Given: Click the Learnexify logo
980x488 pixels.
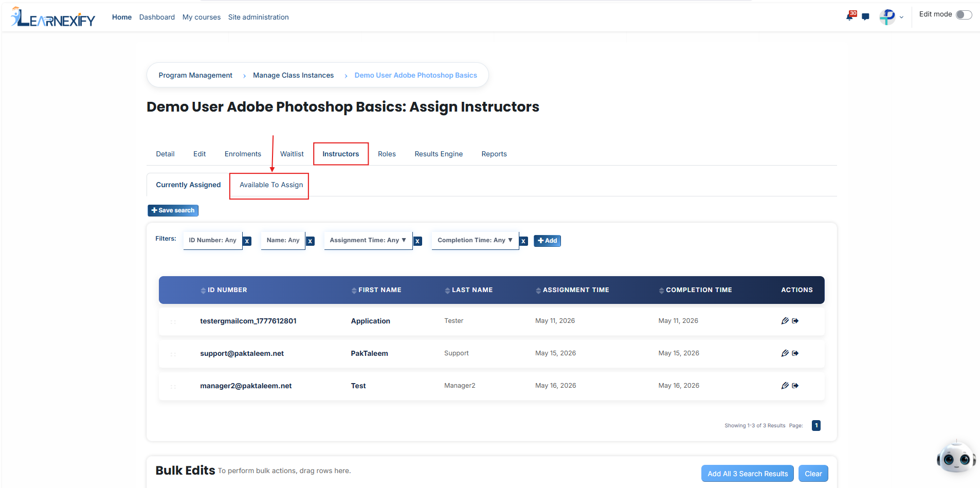Looking at the screenshot, I should (53, 17).
